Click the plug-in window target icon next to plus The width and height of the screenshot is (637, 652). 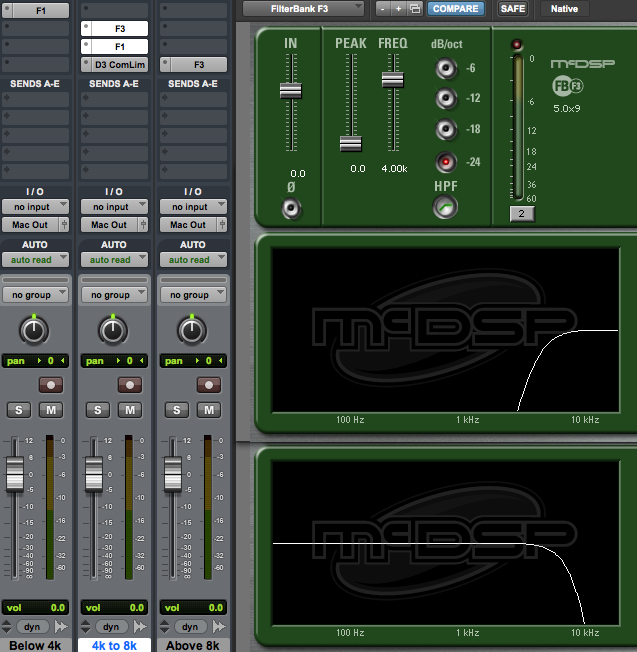click(414, 9)
